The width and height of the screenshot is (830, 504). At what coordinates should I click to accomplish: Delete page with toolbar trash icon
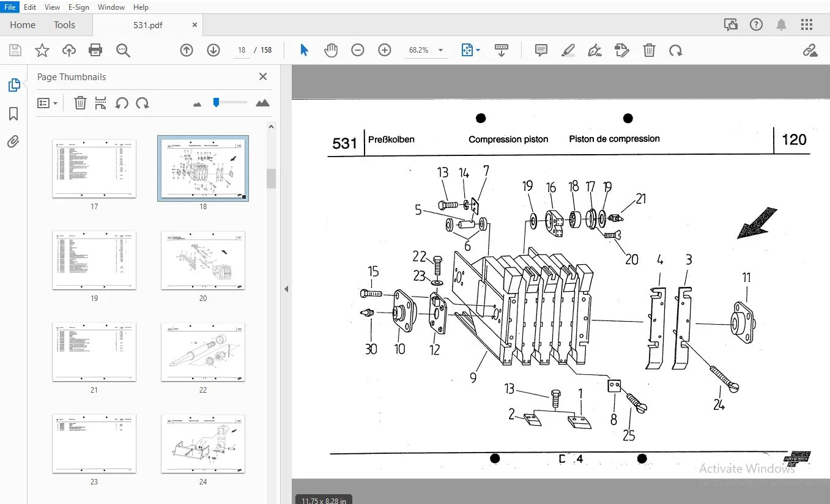[649, 50]
